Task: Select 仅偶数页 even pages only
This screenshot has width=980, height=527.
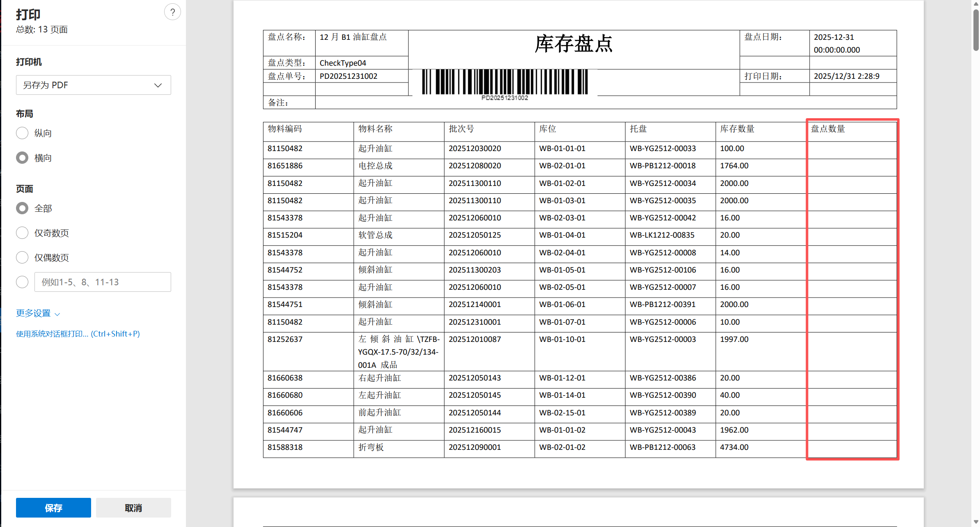Action: [22, 257]
